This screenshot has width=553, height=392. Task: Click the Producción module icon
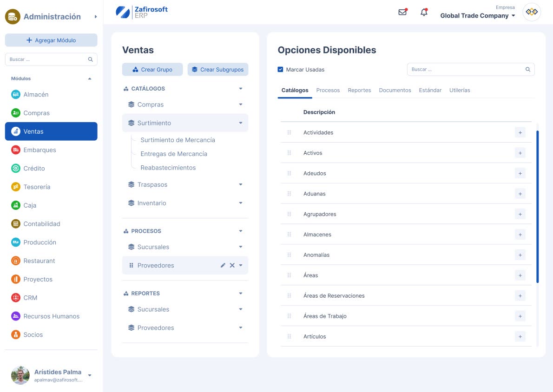pos(15,242)
